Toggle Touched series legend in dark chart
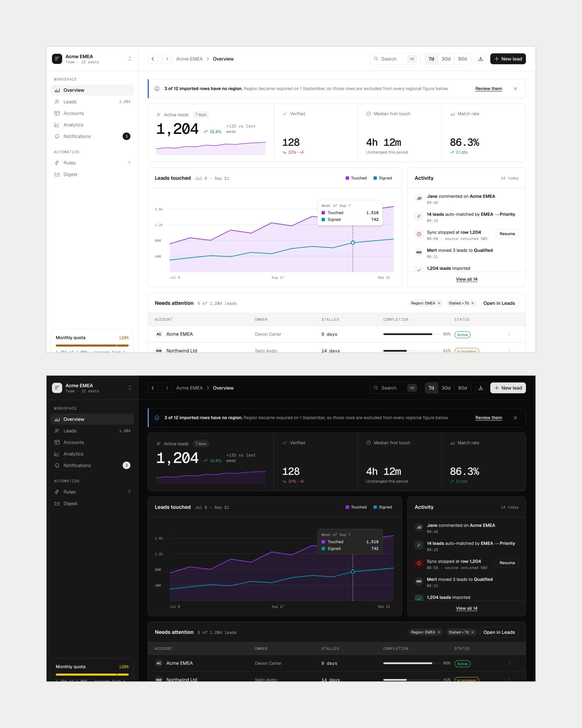Viewport: 582px width, 728px height. click(356, 507)
